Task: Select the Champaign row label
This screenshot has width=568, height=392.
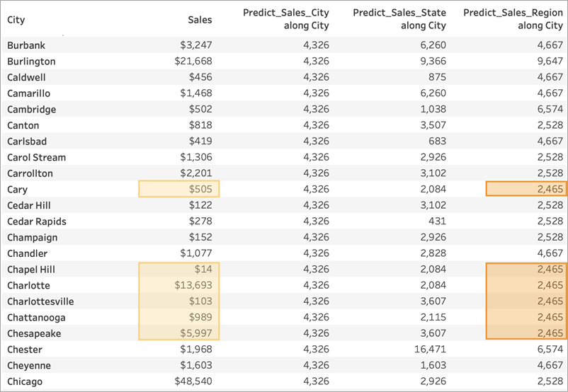Action: pos(33,238)
